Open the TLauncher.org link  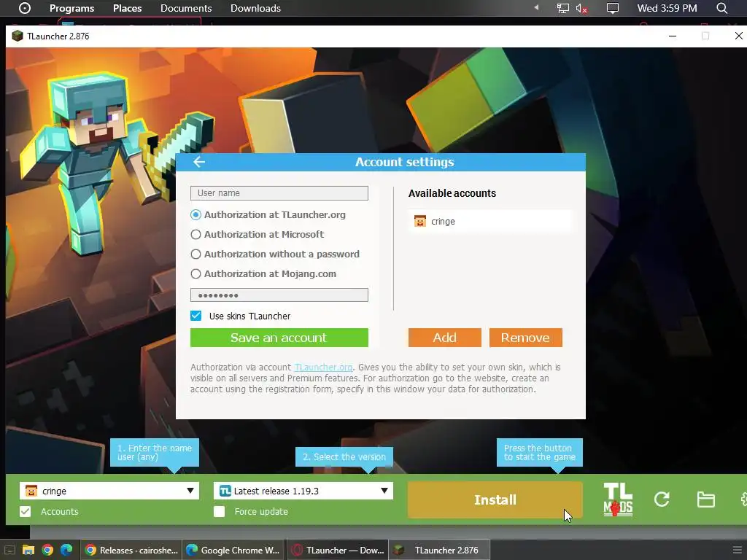[x=323, y=367]
